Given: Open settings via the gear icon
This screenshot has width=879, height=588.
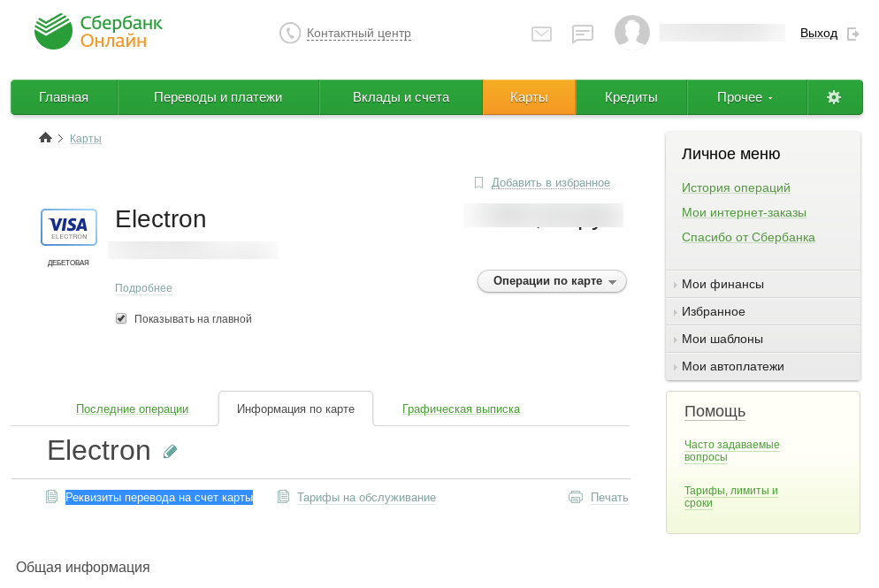Looking at the screenshot, I should [834, 97].
